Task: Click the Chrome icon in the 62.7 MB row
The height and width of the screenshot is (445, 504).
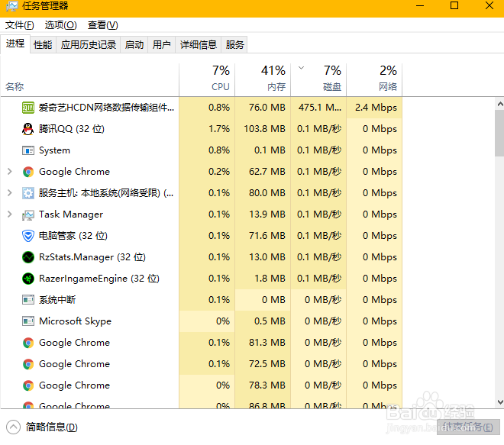Action: click(x=28, y=172)
